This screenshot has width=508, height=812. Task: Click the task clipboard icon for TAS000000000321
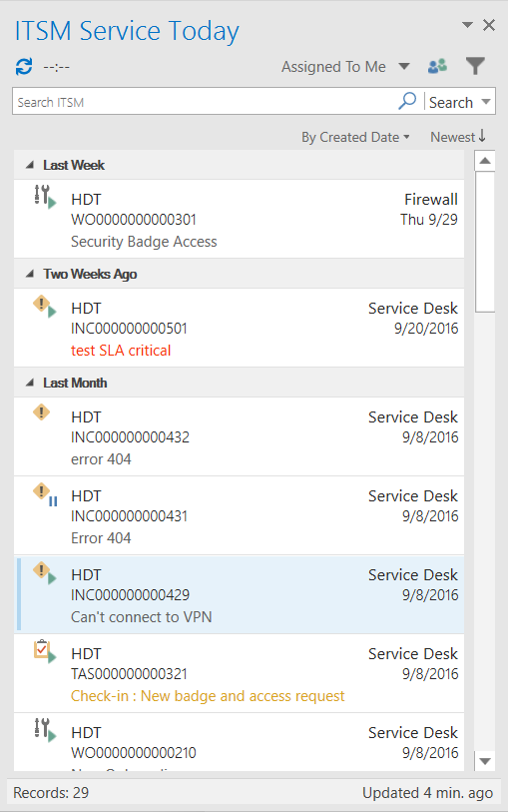45,651
